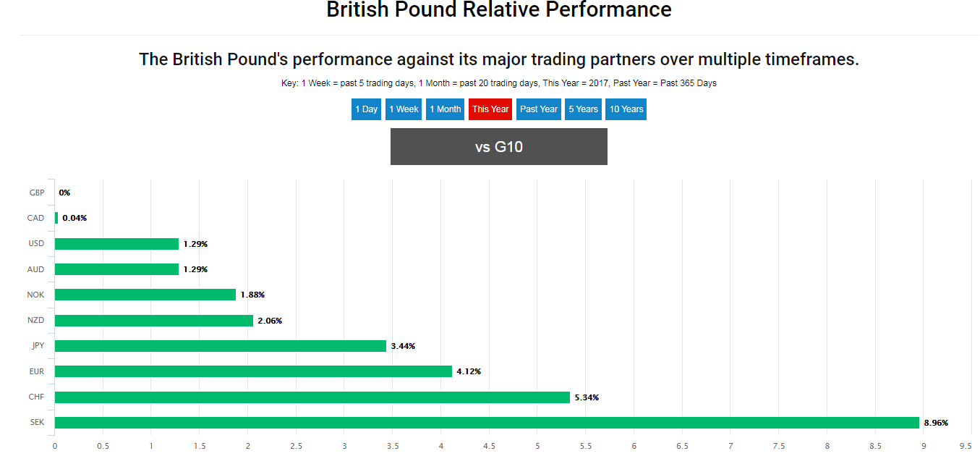Click the GBP axis label
Image resolution: width=980 pixels, height=464 pixels.
(x=37, y=193)
